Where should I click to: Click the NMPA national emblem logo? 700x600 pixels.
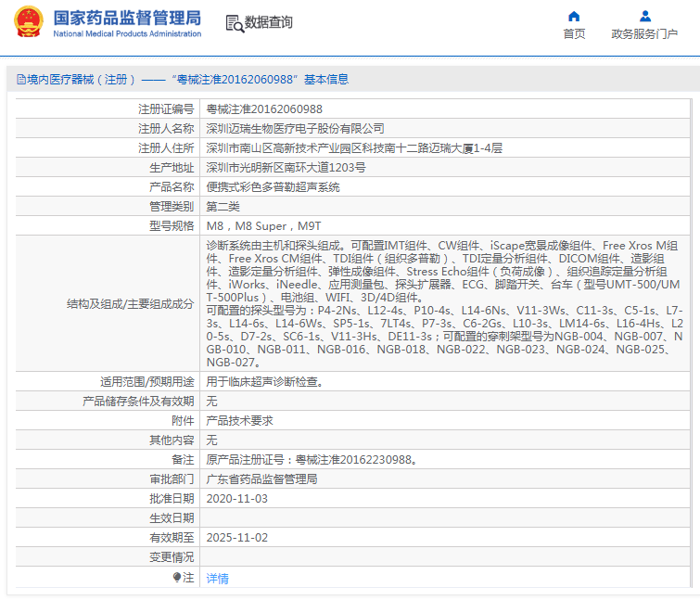(x=29, y=21)
